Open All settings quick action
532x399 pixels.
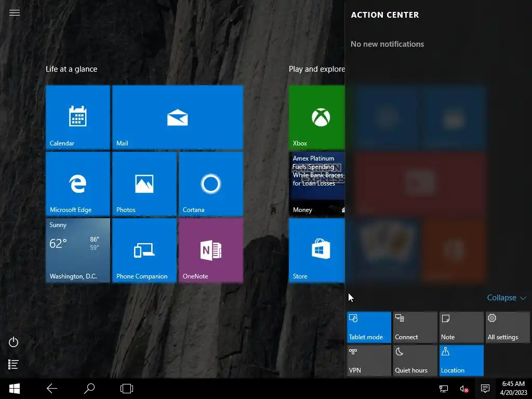coord(508,327)
